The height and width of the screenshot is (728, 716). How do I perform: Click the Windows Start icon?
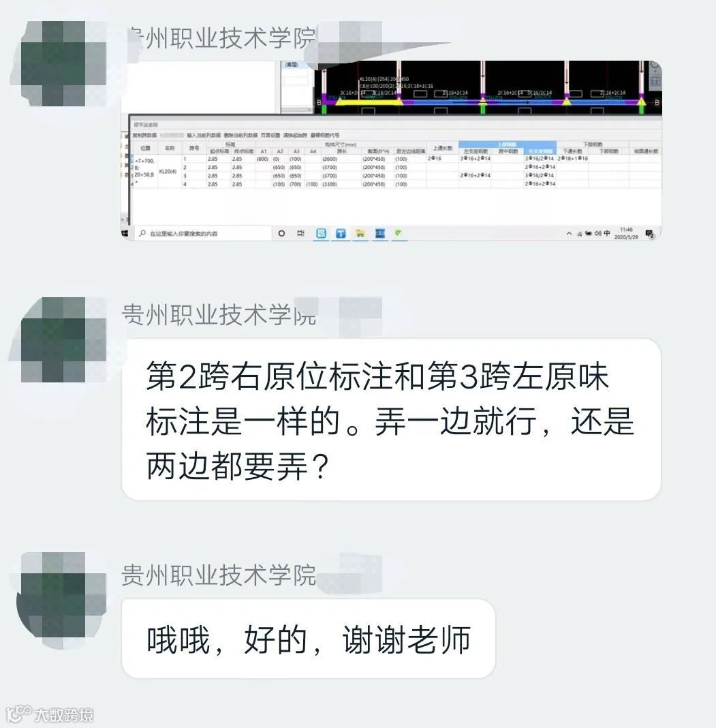[x=125, y=234]
